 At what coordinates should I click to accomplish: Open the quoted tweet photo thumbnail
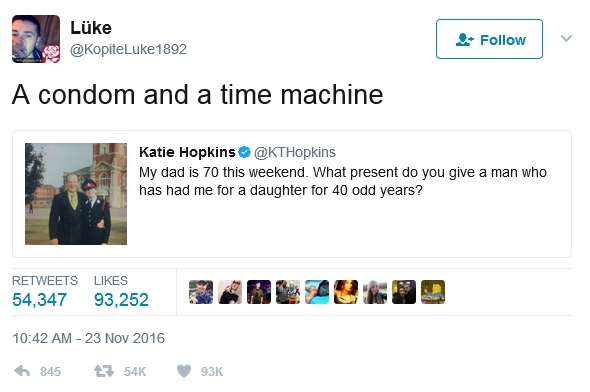76,194
